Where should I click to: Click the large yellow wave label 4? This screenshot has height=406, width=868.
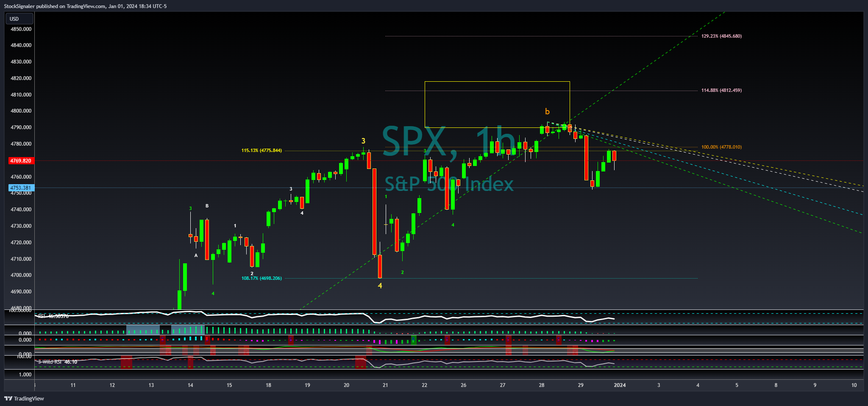click(380, 286)
